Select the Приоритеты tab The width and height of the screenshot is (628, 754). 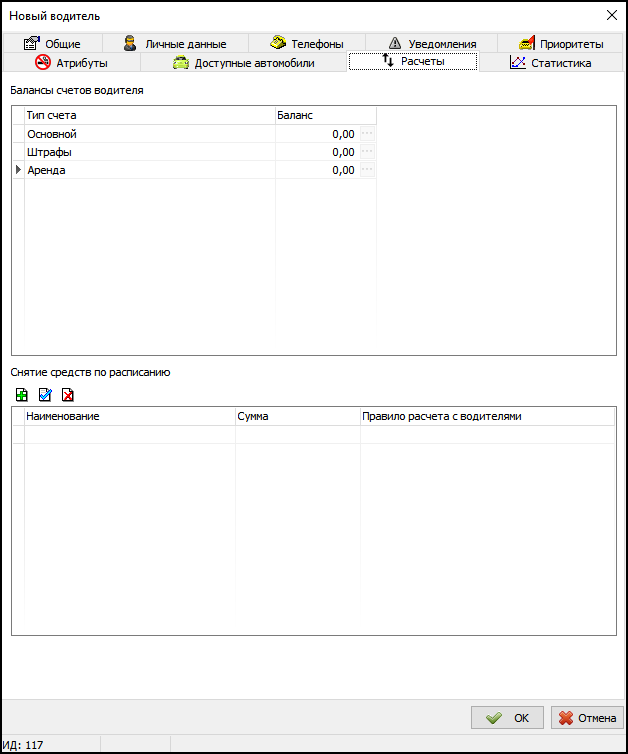pos(560,44)
